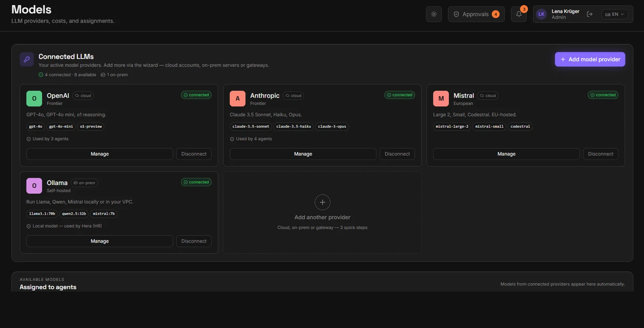Click the Add another provider card

coord(322,212)
